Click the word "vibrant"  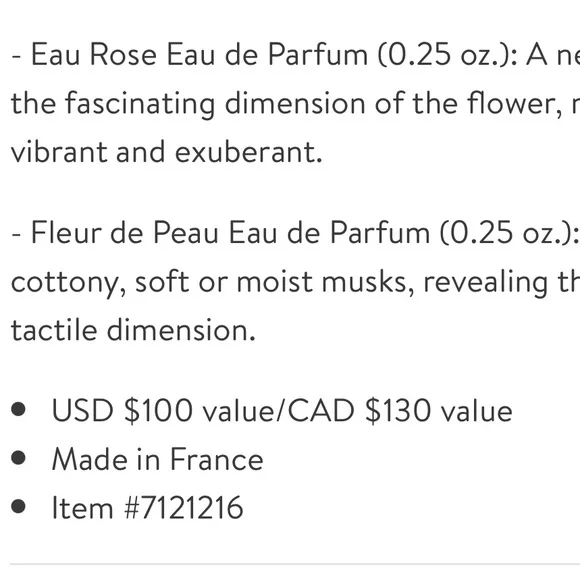coord(59,152)
